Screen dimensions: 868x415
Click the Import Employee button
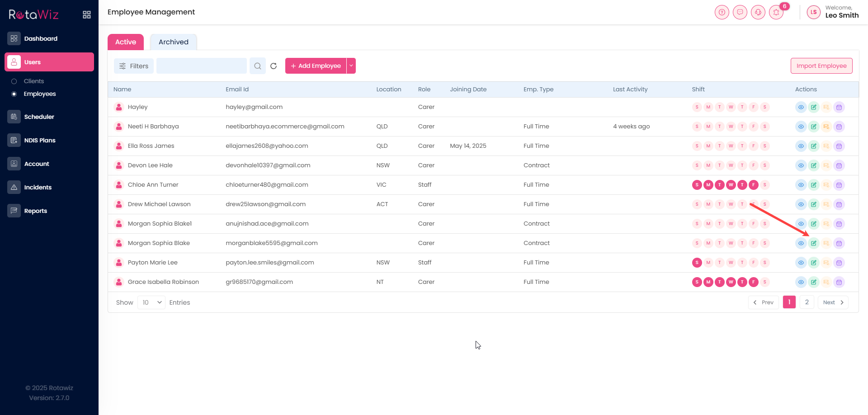pos(821,66)
